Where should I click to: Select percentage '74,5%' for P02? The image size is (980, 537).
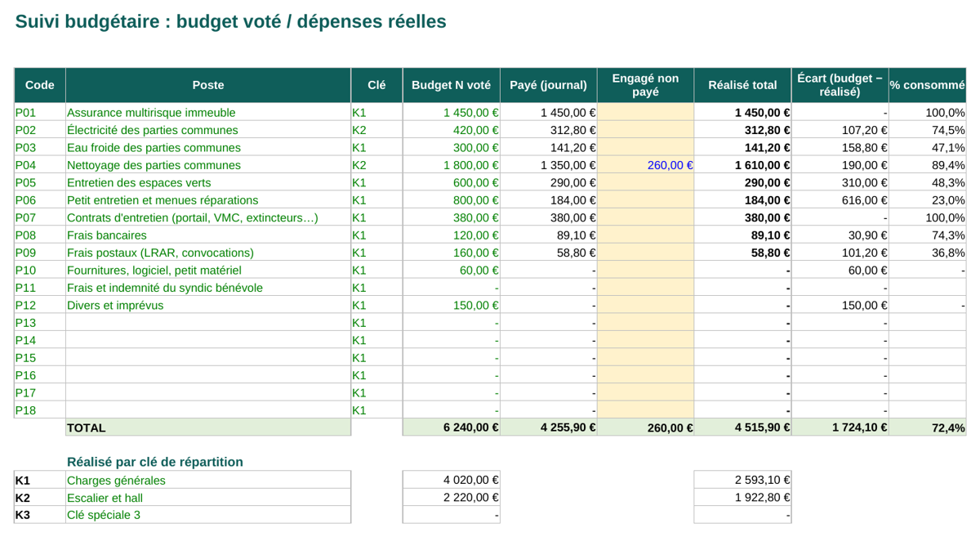coord(927,130)
